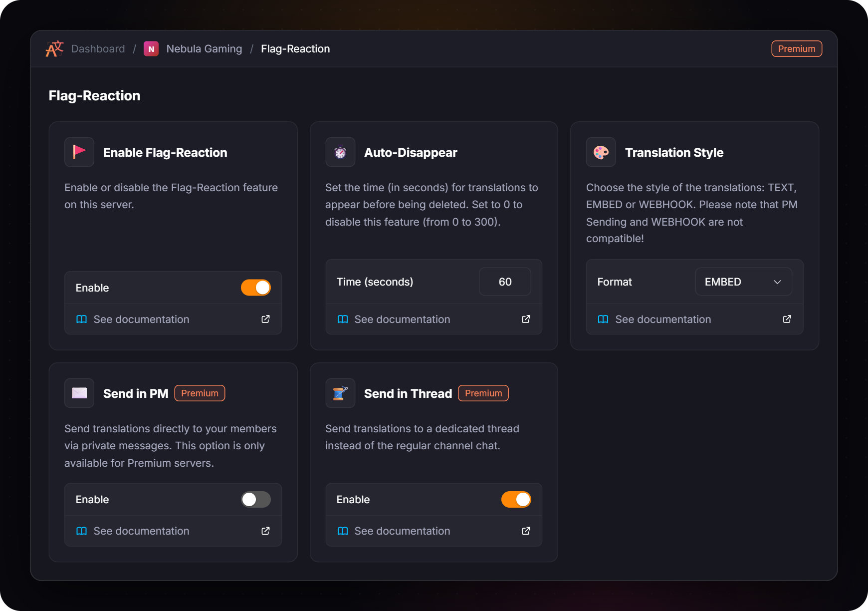Screen dimensions: 868x612
Task: Click the Auto-Disappear card title
Action: [411, 152]
